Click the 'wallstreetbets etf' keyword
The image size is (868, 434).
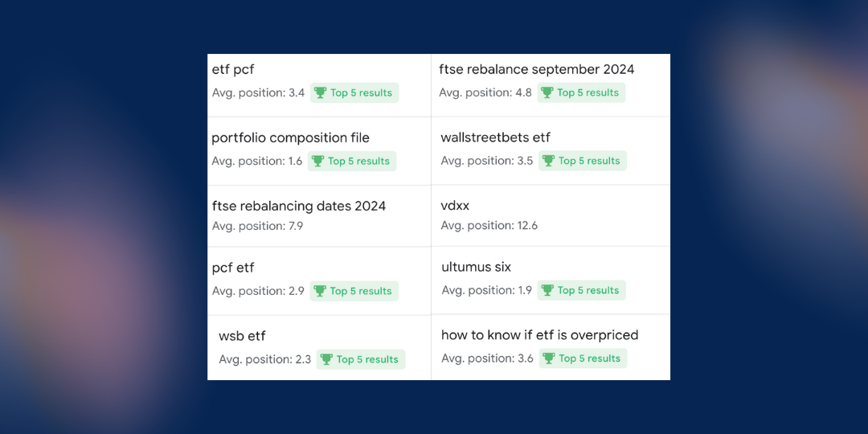[x=495, y=138]
